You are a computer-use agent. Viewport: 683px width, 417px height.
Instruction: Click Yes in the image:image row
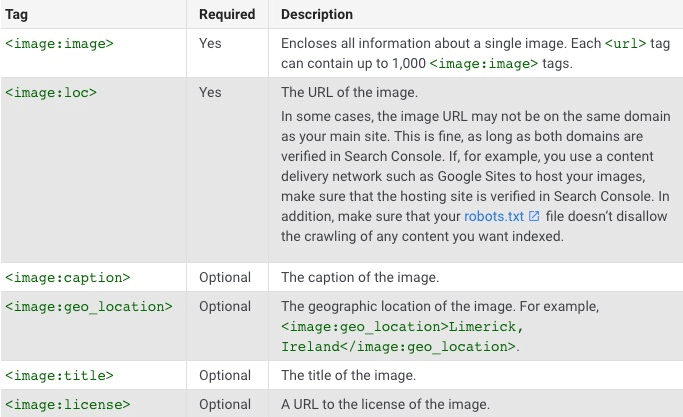click(210, 44)
